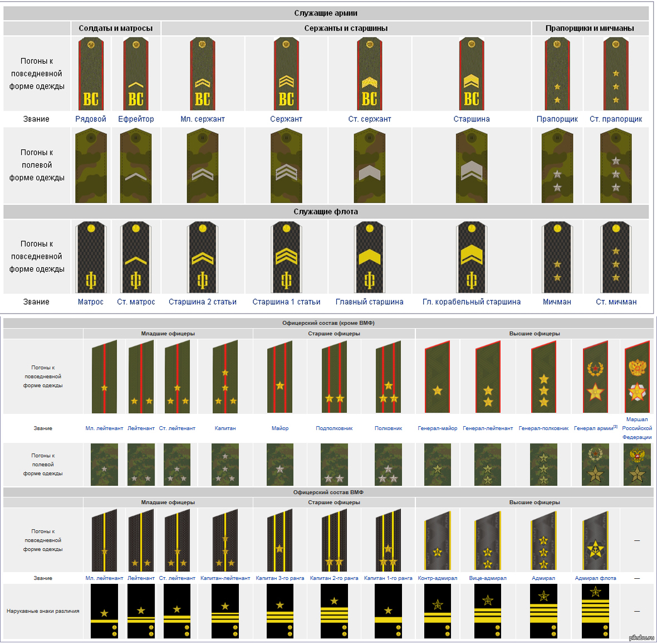Click the Адмирал флота navy strap image
The image size is (657, 644).
[595, 540]
